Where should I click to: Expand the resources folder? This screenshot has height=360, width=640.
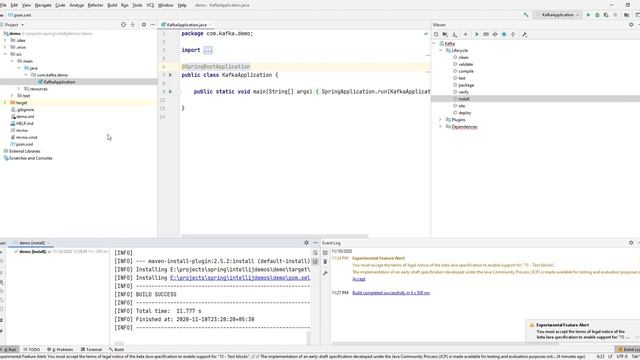(19, 89)
